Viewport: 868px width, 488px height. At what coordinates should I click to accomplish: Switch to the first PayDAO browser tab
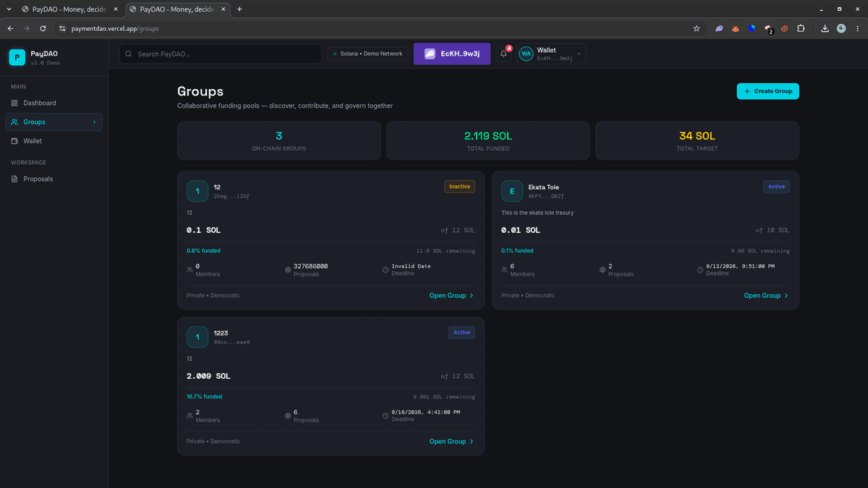(x=69, y=9)
